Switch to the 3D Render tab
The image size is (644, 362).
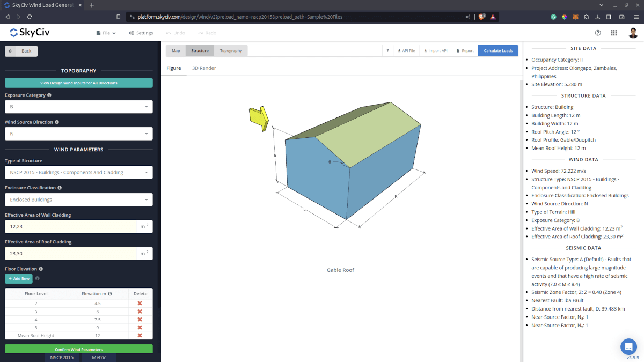[204, 68]
